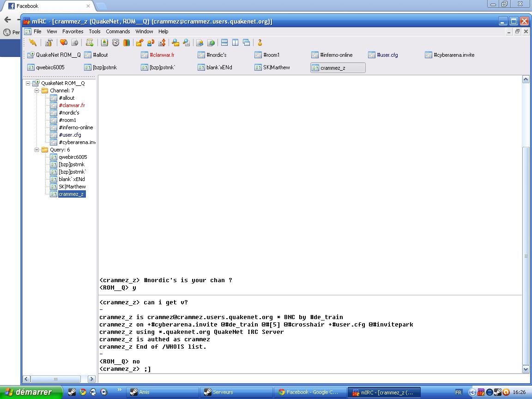The image size is (532, 399).
Task: Select #user.cfg channel in the treebar
Action: 70,135
